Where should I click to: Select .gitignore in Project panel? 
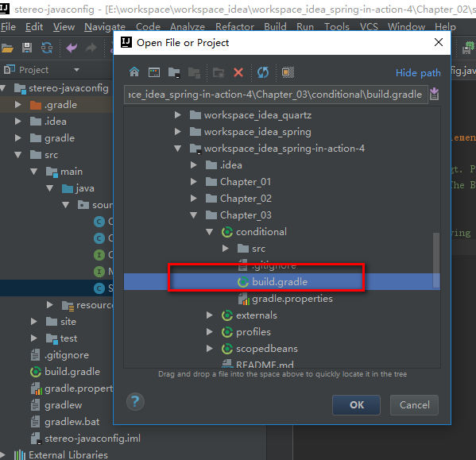(x=67, y=355)
